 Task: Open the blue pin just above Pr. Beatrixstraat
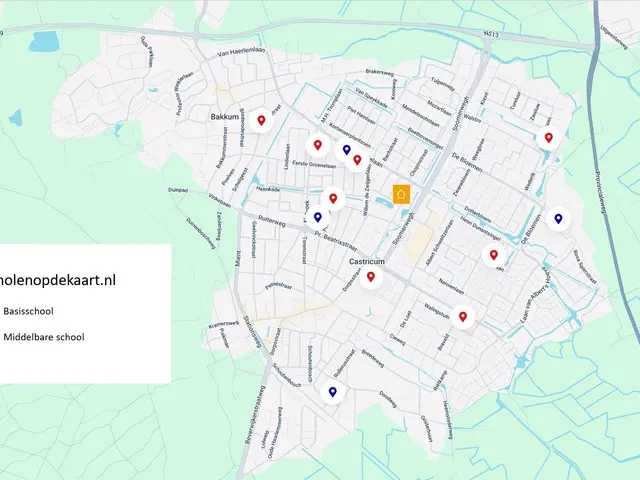coord(318,217)
